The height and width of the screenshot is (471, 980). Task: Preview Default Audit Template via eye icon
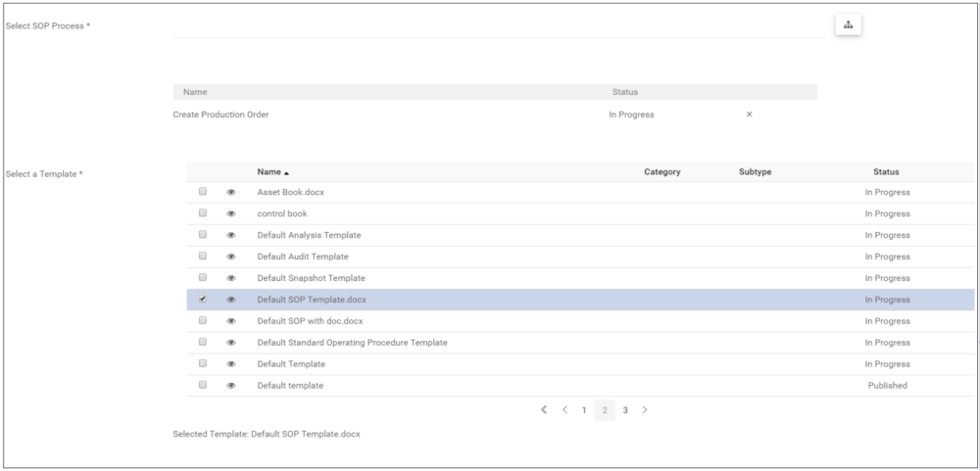[231, 257]
